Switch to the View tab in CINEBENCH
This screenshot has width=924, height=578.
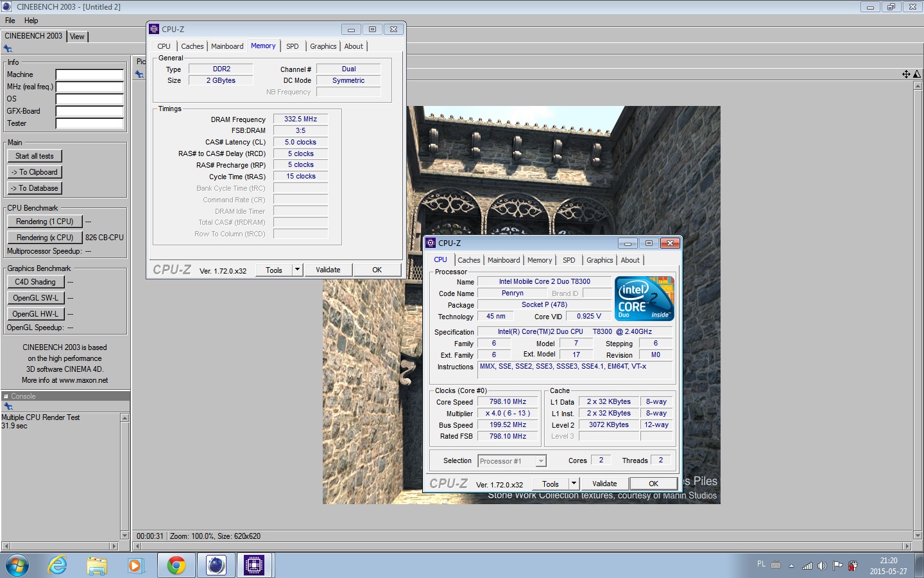coord(77,37)
